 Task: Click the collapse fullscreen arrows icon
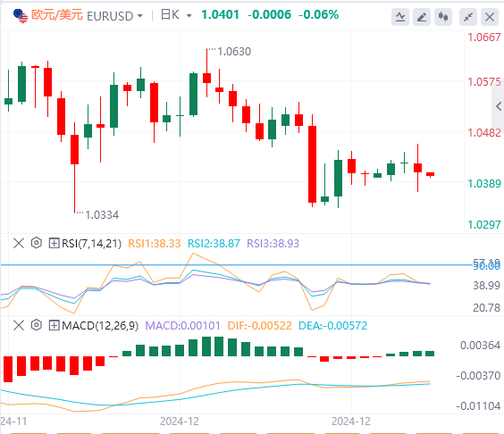pos(468,17)
